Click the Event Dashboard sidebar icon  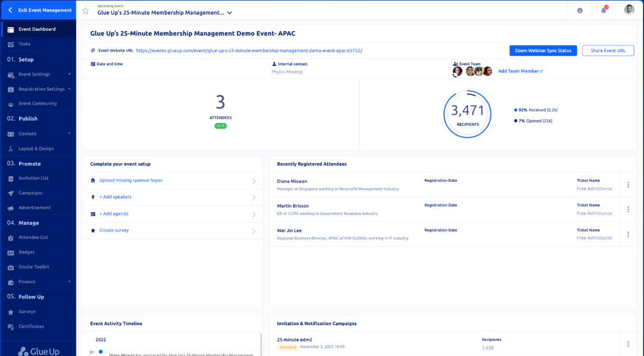click(10, 29)
